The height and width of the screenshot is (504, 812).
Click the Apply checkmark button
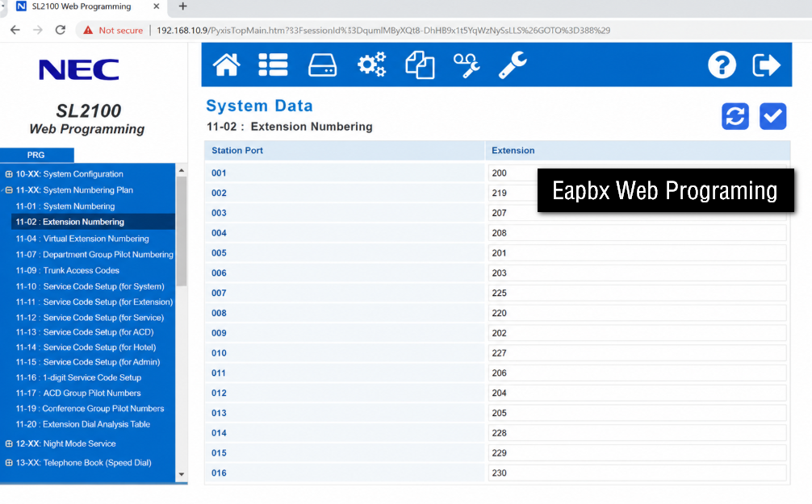772,116
